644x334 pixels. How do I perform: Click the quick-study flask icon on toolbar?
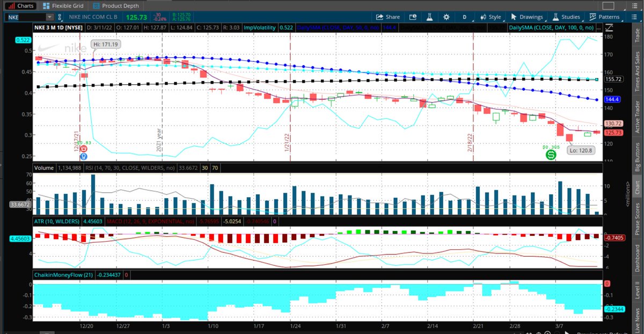[429, 17]
